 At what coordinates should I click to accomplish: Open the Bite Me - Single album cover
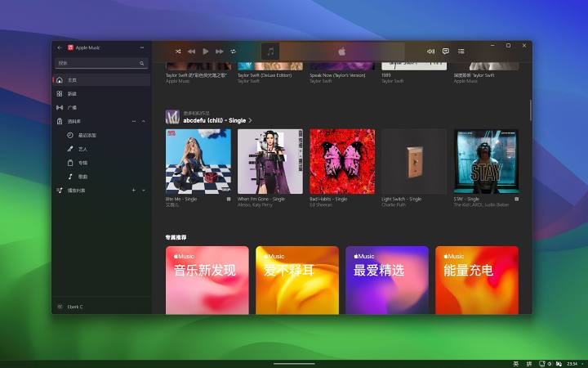[198, 161]
